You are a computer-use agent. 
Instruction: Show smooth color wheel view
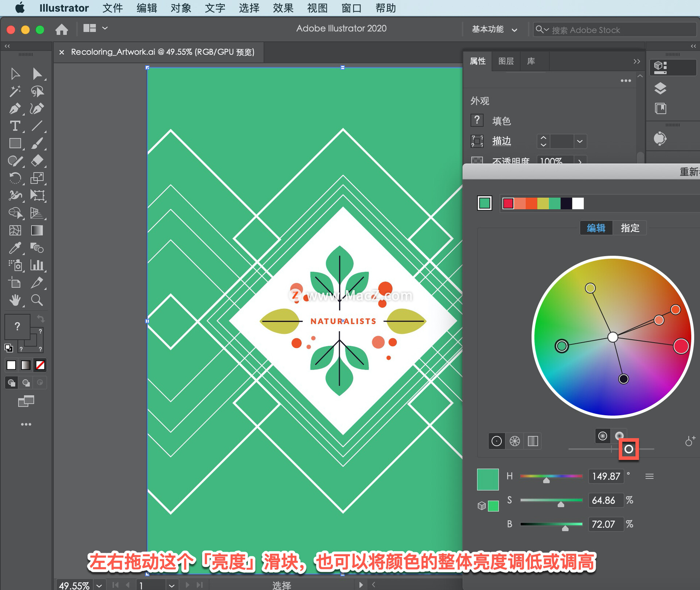point(496,441)
